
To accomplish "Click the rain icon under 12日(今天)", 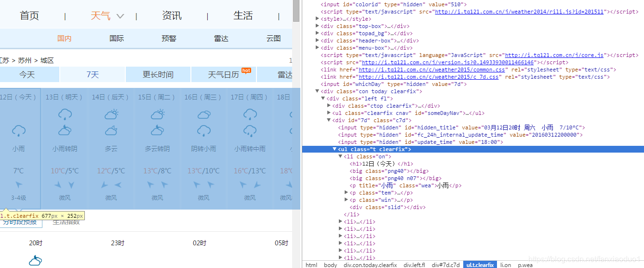I will click(x=19, y=130).
